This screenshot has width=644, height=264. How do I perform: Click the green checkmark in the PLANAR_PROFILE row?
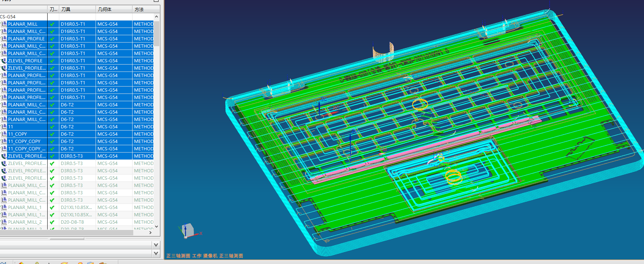pyautogui.click(x=52, y=39)
